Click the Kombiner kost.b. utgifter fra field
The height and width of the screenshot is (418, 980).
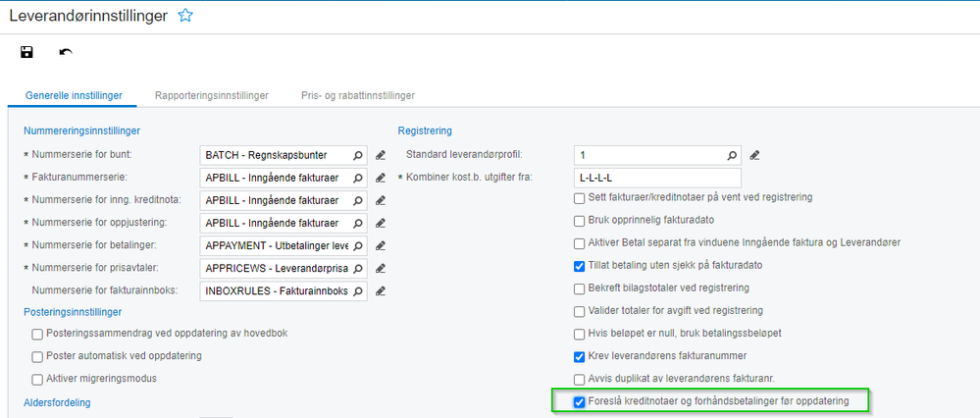657,178
